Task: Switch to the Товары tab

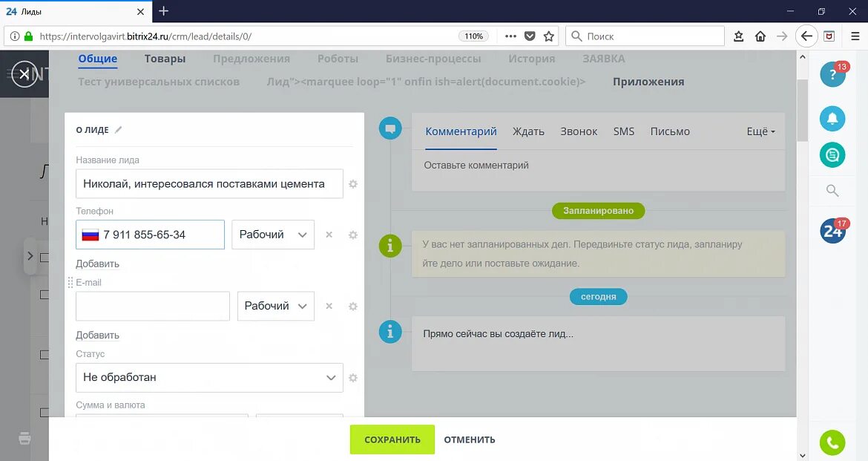Action: pyautogui.click(x=165, y=59)
